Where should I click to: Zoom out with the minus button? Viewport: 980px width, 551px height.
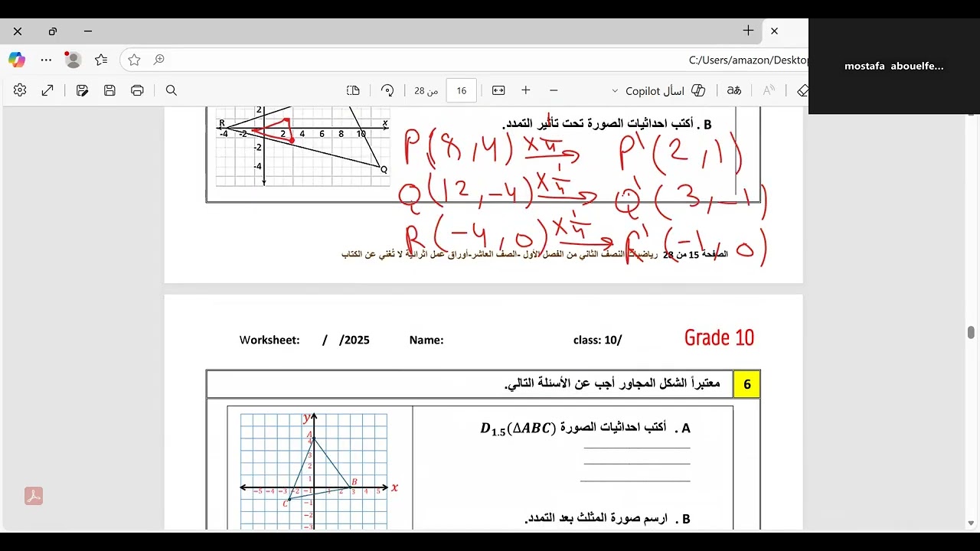pos(554,90)
